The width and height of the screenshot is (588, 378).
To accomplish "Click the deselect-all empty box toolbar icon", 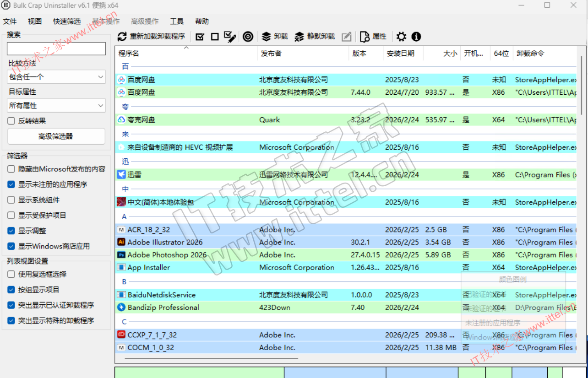I will (215, 37).
